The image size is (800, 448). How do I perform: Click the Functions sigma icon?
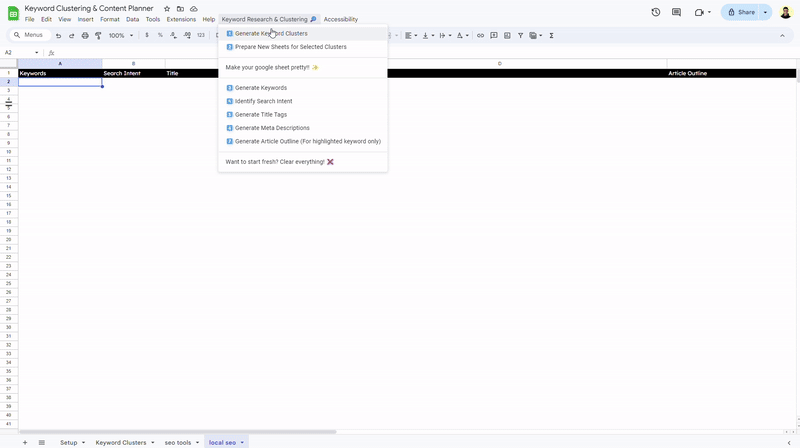coord(552,35)
